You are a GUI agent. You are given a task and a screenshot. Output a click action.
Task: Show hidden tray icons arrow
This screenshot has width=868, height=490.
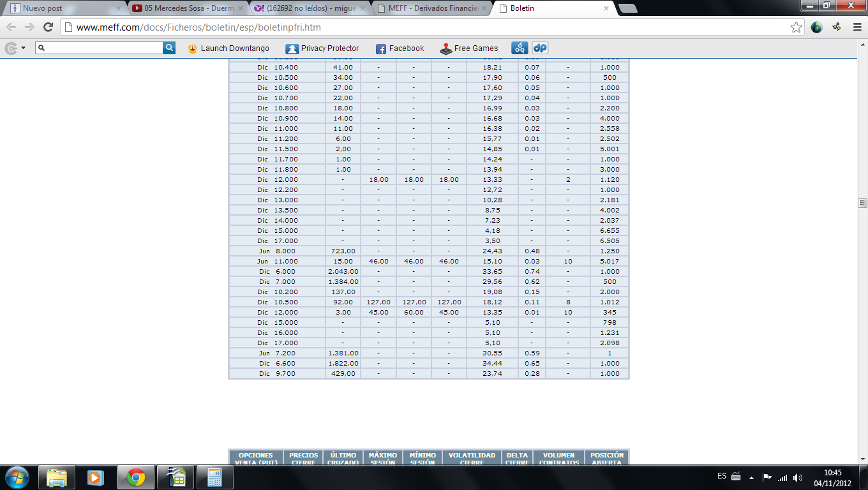(x=751, y=477)
